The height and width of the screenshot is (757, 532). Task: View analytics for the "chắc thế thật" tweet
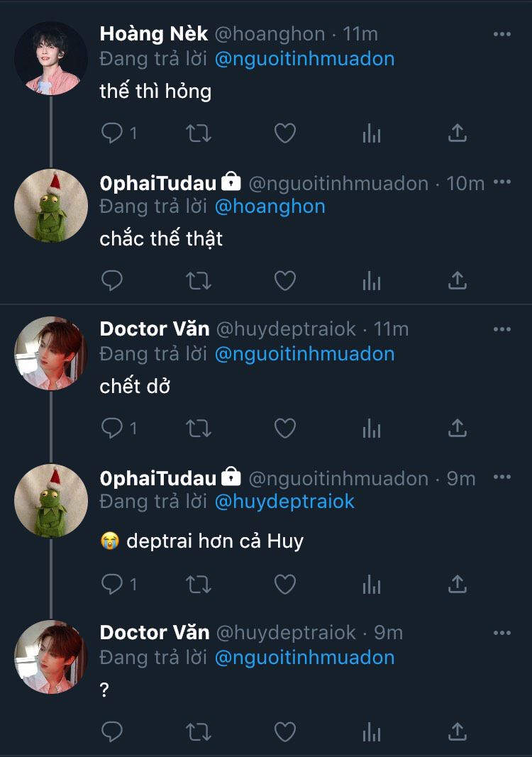tap(372, 281)
